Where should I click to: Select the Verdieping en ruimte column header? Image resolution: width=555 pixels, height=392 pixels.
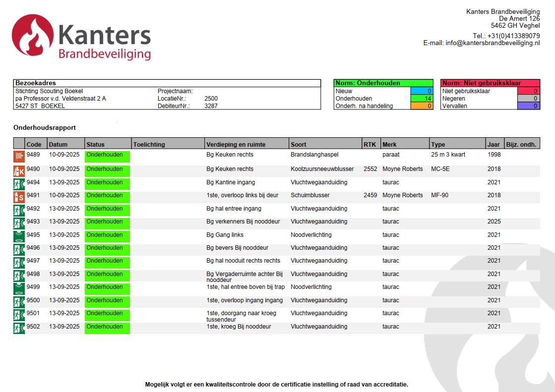(236, 144)
